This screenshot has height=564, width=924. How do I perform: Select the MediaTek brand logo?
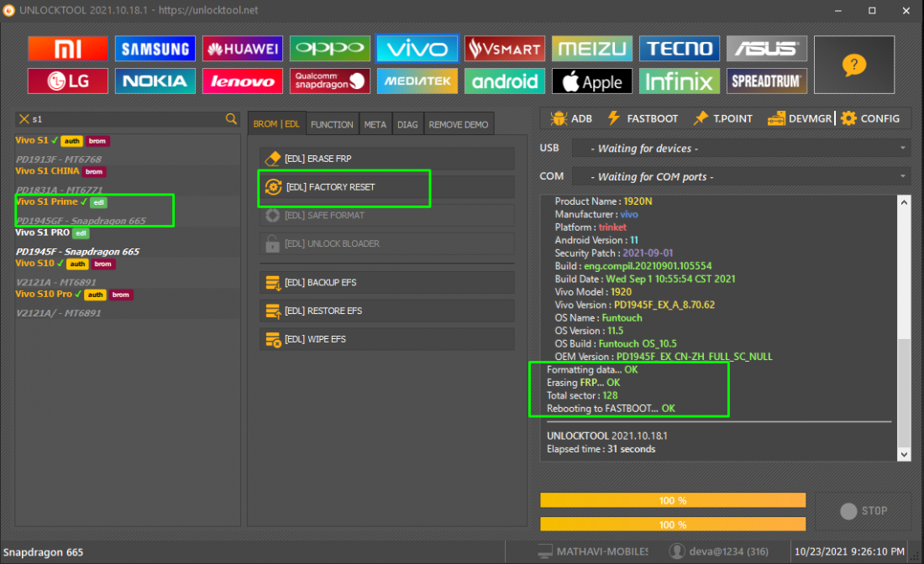pyautogui.click(x=417, y=81)
